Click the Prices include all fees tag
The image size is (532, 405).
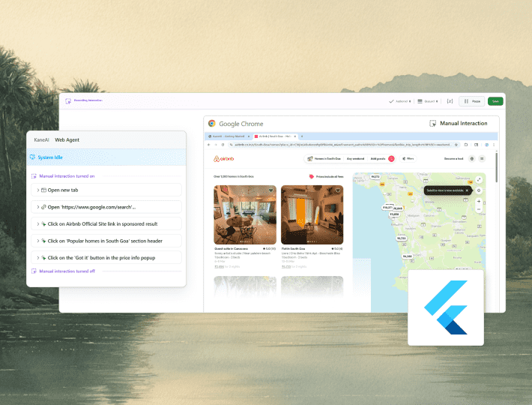click(327, 176)
